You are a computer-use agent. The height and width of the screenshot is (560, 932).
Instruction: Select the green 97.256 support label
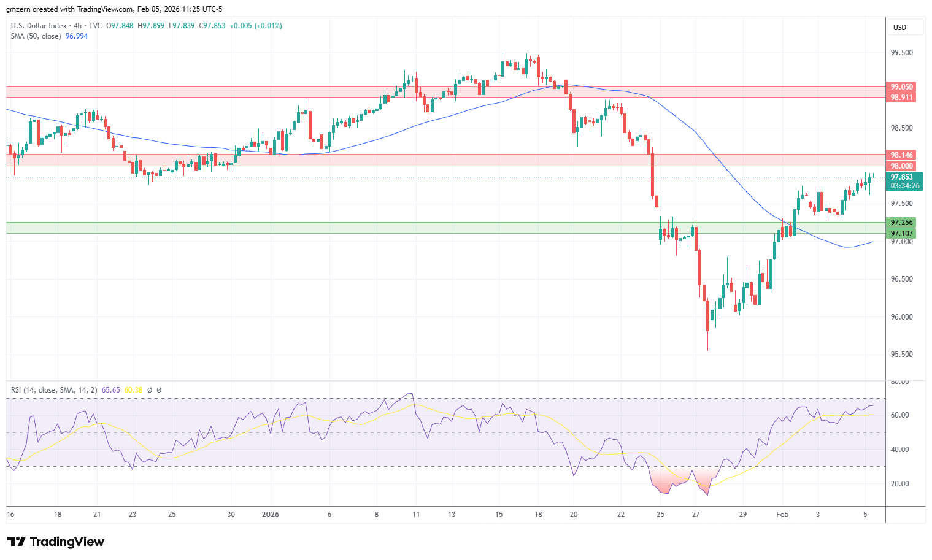902,223
